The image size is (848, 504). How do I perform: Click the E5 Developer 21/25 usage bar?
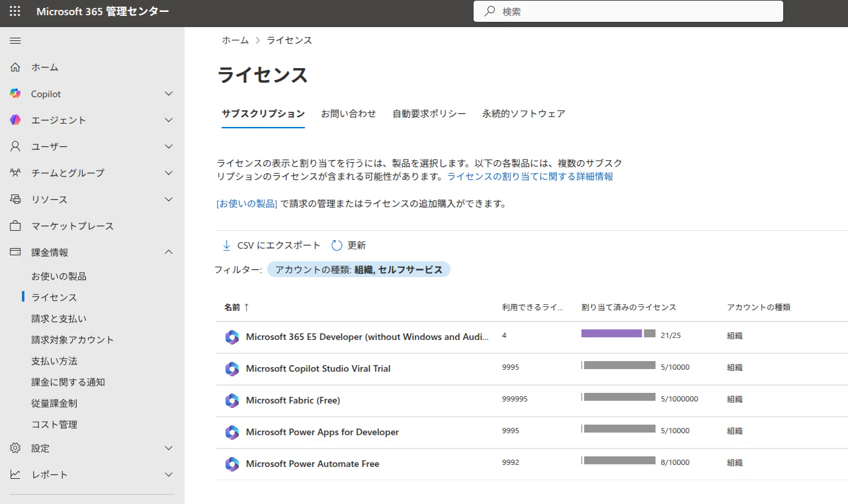point(618,334)
